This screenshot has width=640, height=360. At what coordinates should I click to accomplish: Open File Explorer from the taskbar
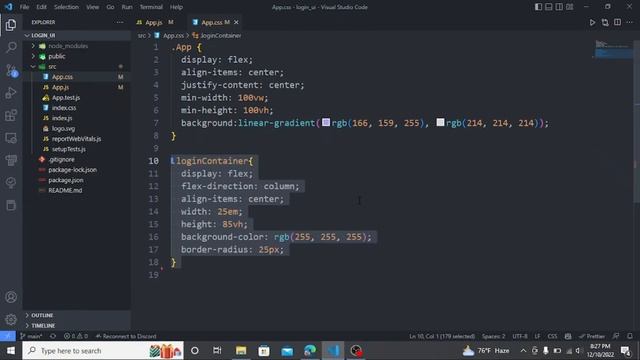coord(241,351)
